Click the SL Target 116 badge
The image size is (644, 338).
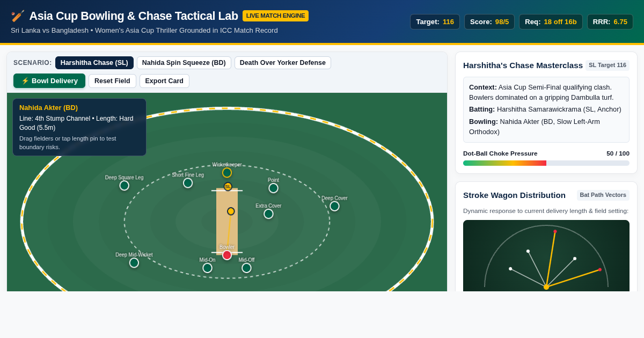pyautogui.click(x=608, y=65)
